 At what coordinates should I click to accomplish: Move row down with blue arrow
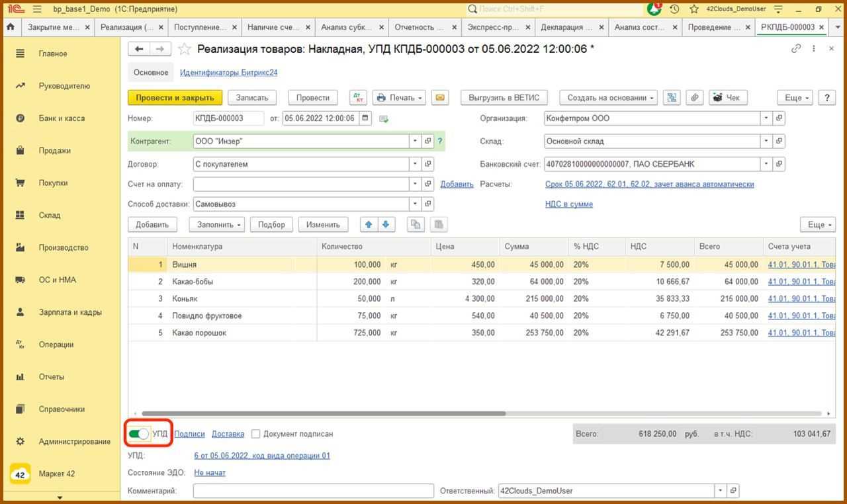pyautogui.click(x=385, y=224)
